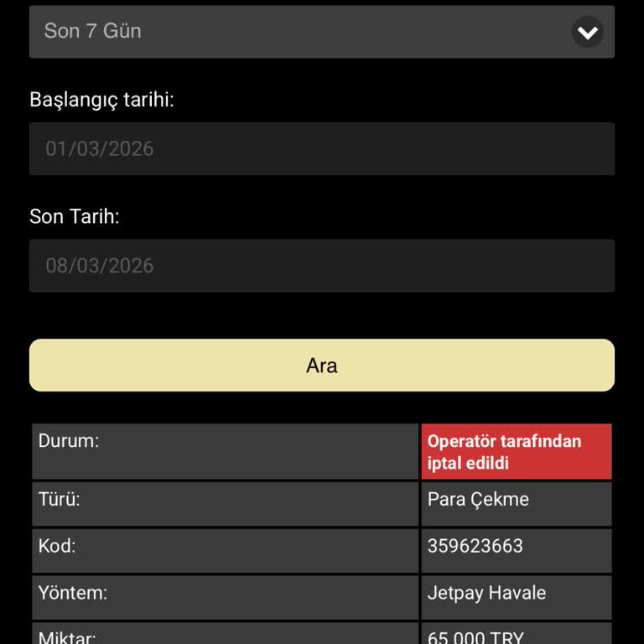Viewport: 644px width, 644px height.
Task: Click the Son Tarih date field
Action: [322, 266]
